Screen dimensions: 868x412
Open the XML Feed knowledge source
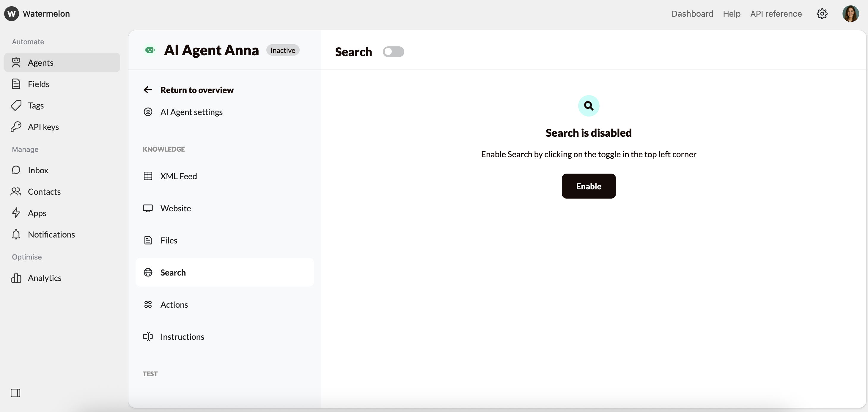(179, 176)
